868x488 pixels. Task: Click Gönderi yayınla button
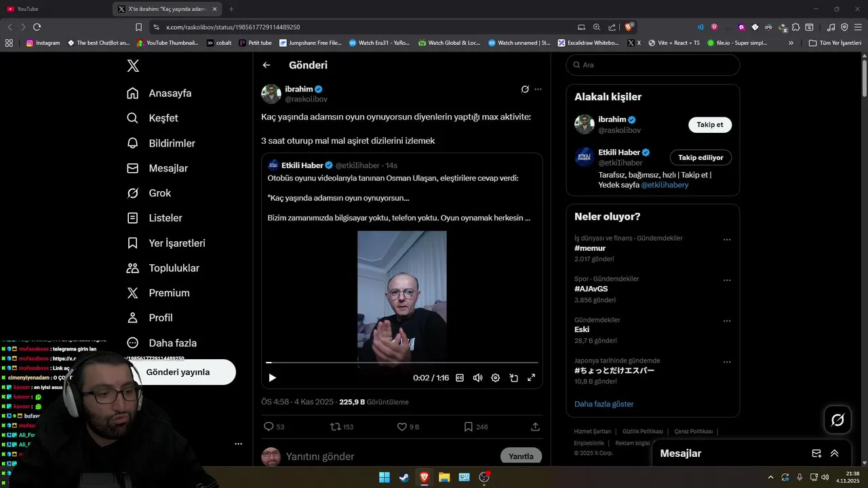tap(178, 372)
